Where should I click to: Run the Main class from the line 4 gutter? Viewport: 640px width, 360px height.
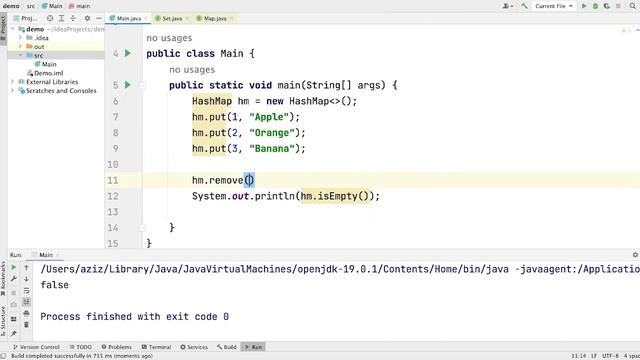(128, 53)
